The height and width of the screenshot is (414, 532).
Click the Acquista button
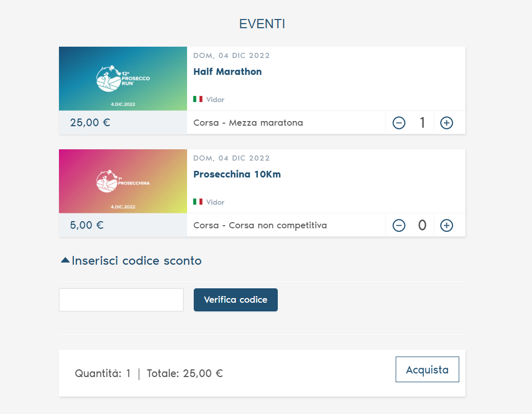point(427,370)
